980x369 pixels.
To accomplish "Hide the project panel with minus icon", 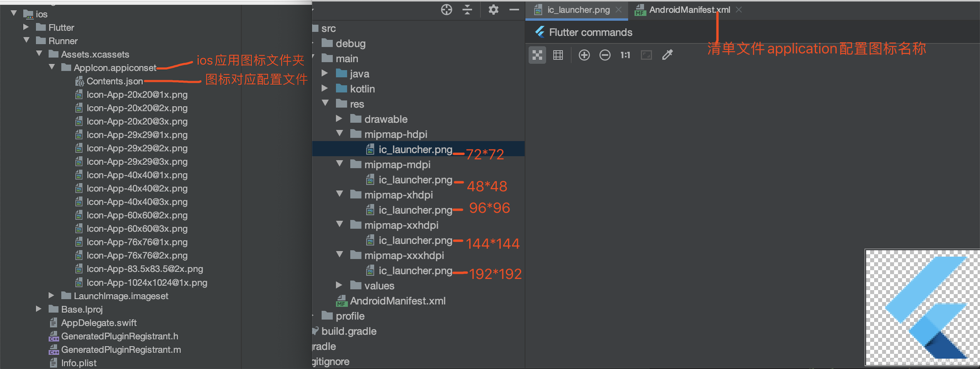I will pyautogui.click(x=514, y=10).
